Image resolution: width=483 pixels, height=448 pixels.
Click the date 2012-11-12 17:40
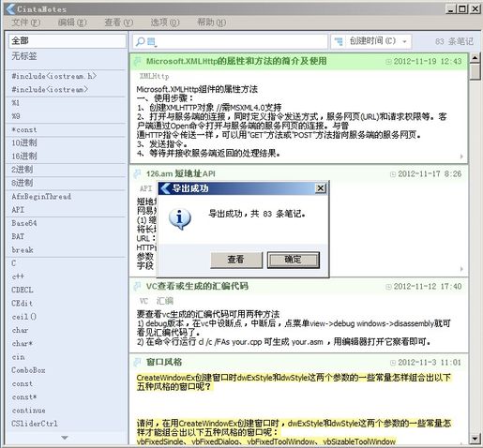pyautogui.click(x=428, y=287)
